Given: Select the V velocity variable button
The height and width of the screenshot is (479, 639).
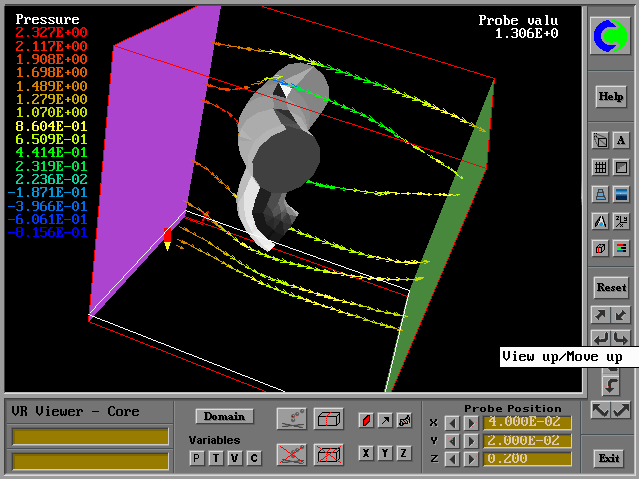Looking at the screenshot, I should 235,458.
